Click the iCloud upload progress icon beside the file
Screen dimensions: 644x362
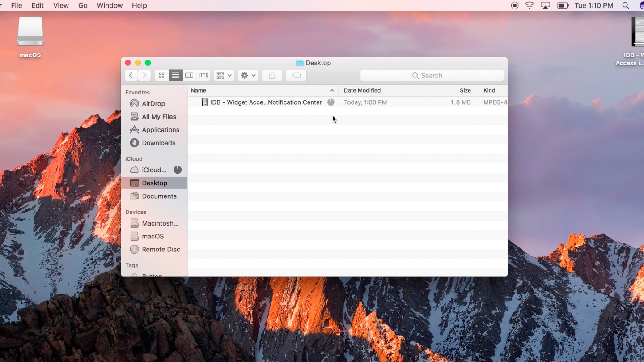coord(331,102)
